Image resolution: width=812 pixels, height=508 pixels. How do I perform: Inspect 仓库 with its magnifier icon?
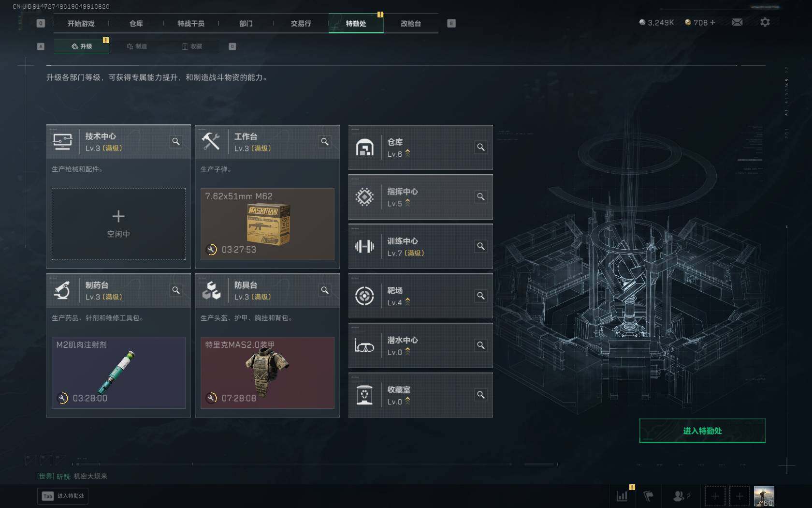[x=481, y=147]
